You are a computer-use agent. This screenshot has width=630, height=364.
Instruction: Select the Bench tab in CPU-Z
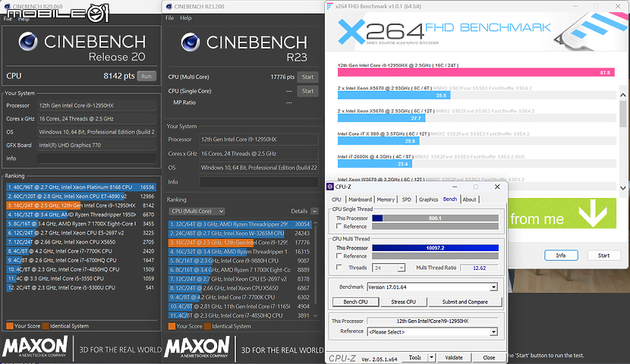pos(449,199)
